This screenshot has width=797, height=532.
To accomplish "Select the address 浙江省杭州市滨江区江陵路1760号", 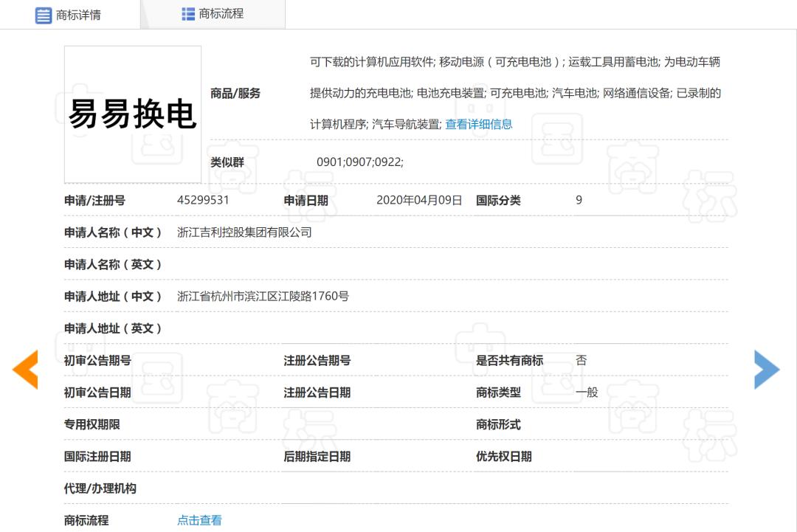I will (263, 296).
